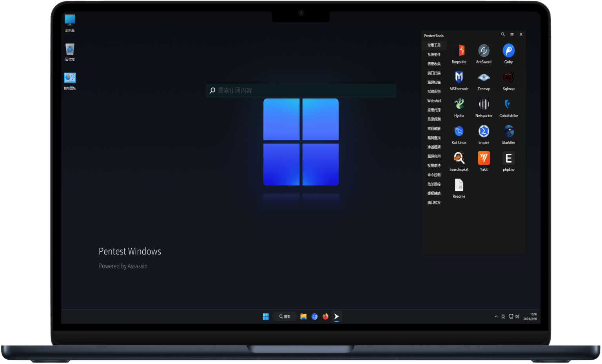This screenshot has width=602, height=364.
Task: Open the Cobaltstrike icon
Action: 508,104
